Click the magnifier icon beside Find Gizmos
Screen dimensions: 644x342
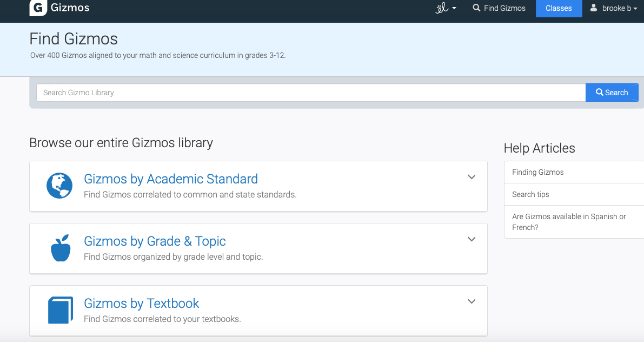(x=476, y=8)
